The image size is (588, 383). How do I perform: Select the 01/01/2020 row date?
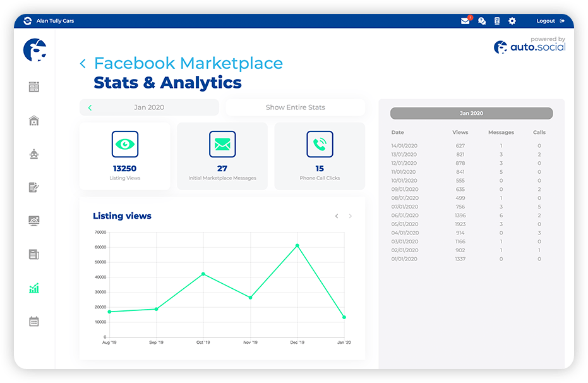pyautogui.click(x=404, y=259)
